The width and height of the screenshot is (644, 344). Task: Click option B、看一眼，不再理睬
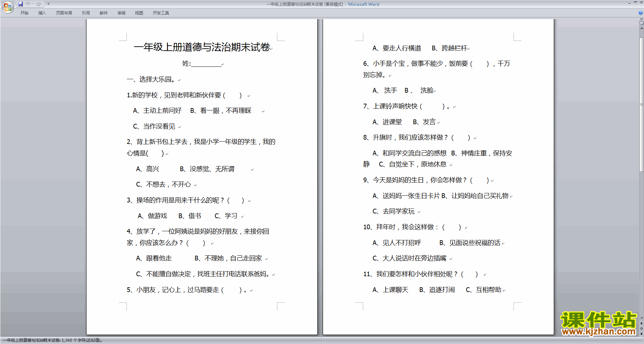click(x=221, y=111)
